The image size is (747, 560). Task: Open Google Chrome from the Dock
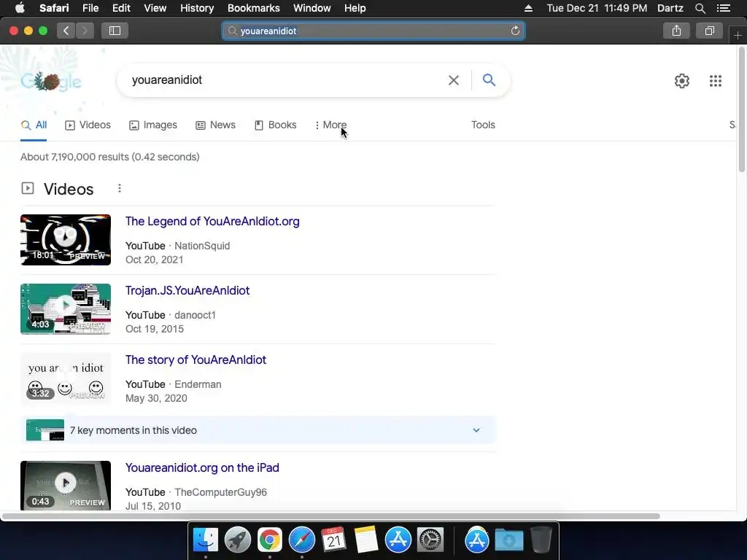270,540
